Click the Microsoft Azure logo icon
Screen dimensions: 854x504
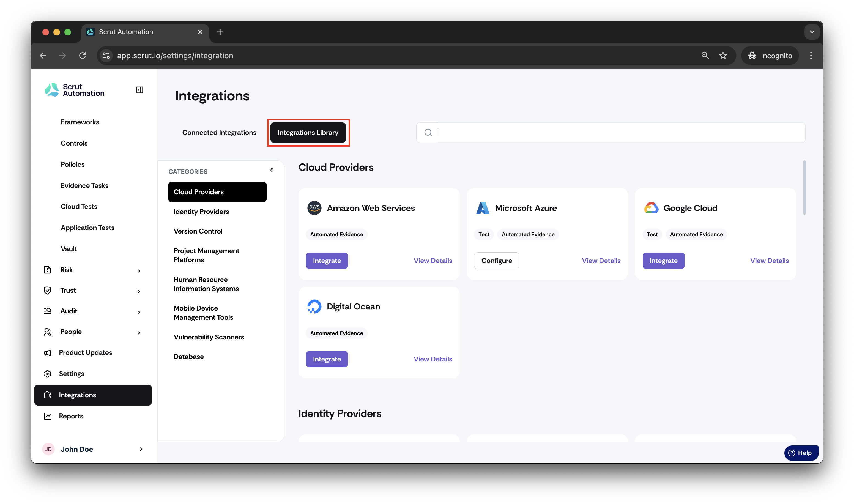click(482, 208)
